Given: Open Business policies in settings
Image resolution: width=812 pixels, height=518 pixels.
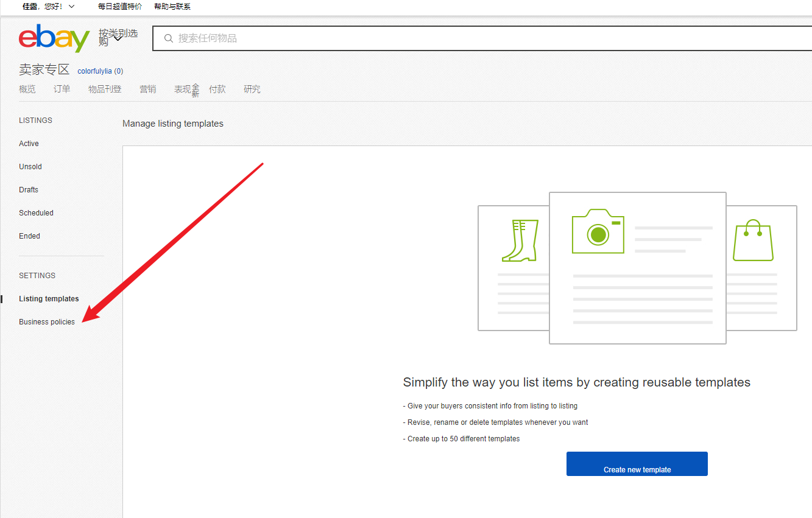Looking at the screenshot, I should click(x=47, y=322).
